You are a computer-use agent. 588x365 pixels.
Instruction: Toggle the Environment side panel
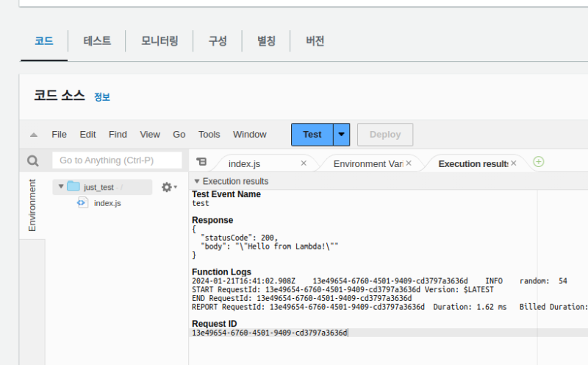(32, 205)
